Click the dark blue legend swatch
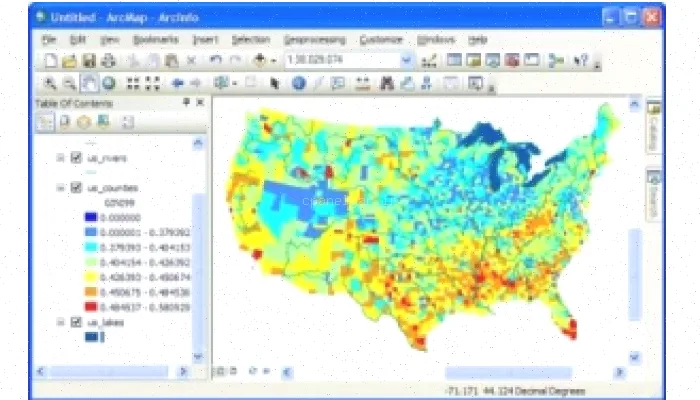This screenshot has height=400, width=700. (91, 217)
